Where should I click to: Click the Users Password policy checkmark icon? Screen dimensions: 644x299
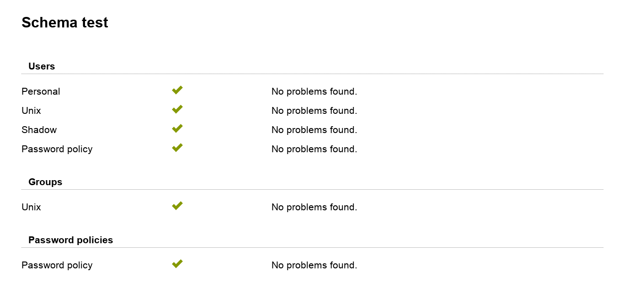(177, 148)
